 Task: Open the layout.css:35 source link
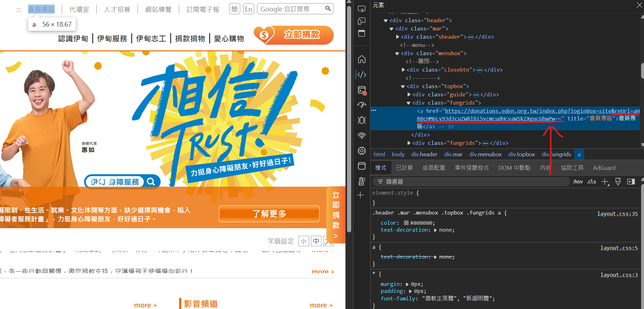coord(617,214)
